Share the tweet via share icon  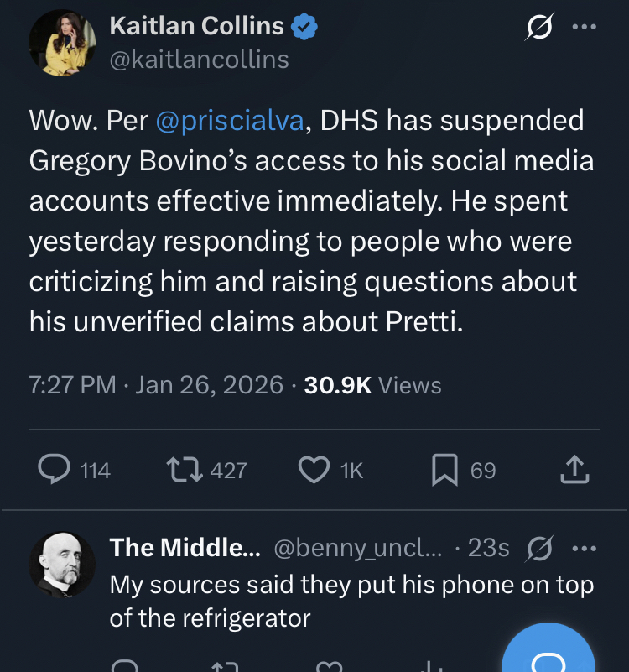point(574,470)
